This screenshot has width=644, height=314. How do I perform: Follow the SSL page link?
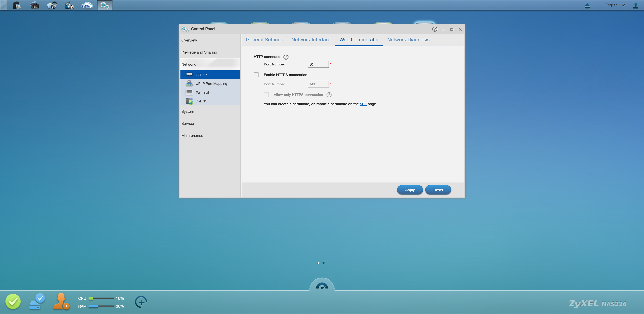[x=363, y=104]
